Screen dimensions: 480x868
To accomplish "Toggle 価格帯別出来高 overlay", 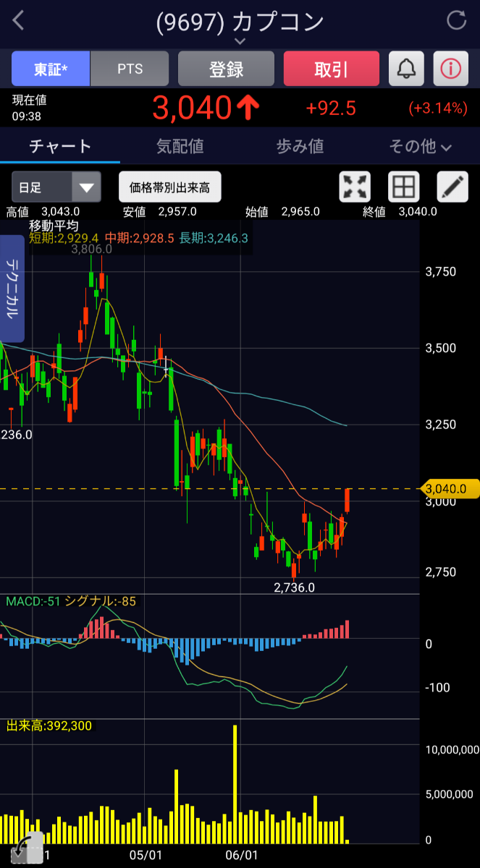I will [169, 187].
